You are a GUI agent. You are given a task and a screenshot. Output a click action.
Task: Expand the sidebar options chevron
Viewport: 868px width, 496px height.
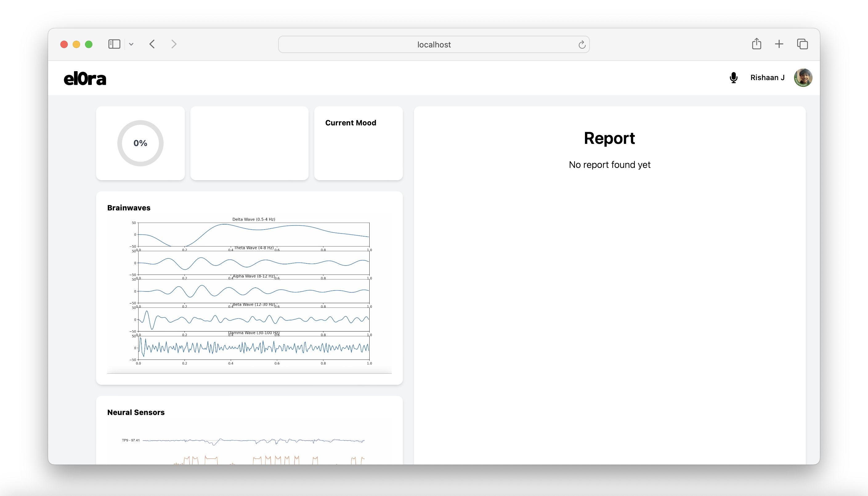[x=131, y=44]
